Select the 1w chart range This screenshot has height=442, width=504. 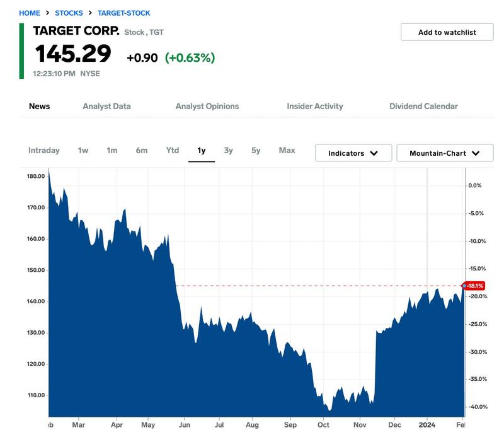(83, 151)
